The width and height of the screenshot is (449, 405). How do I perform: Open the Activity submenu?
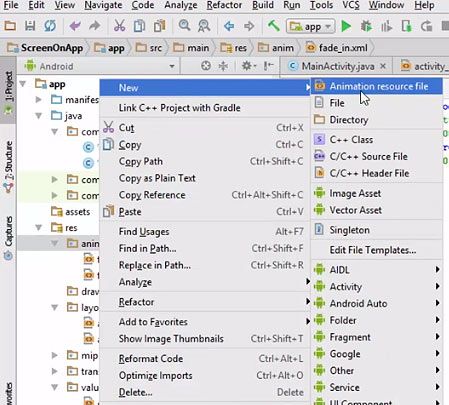[x=377, y=287]
